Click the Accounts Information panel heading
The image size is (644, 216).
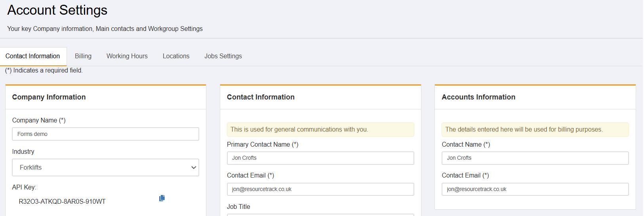tap(478, 97)
